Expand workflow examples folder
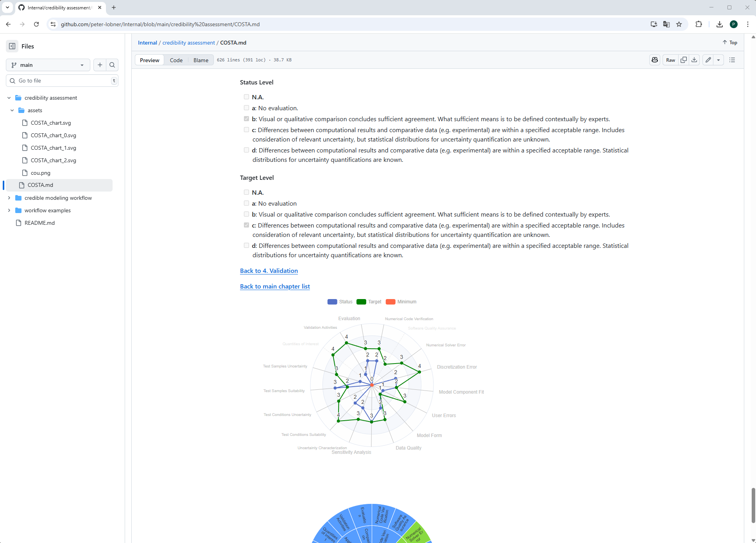 [x=9, y=210]
